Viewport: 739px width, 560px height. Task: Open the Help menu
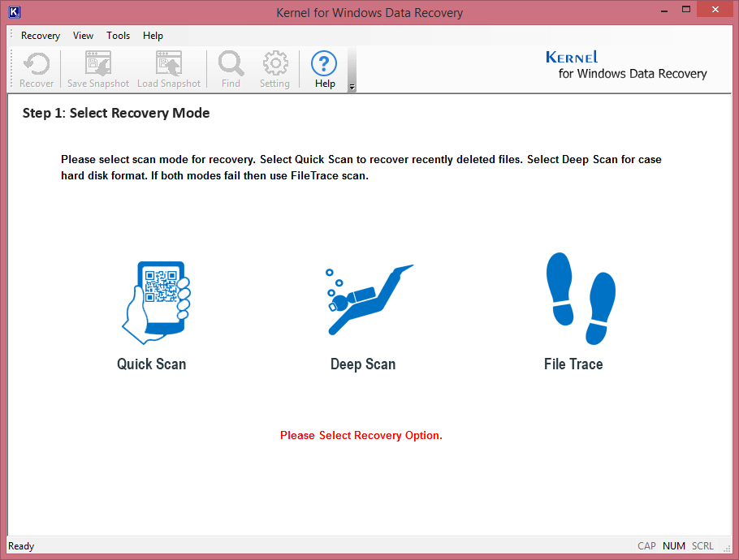(x=153, y=36)
